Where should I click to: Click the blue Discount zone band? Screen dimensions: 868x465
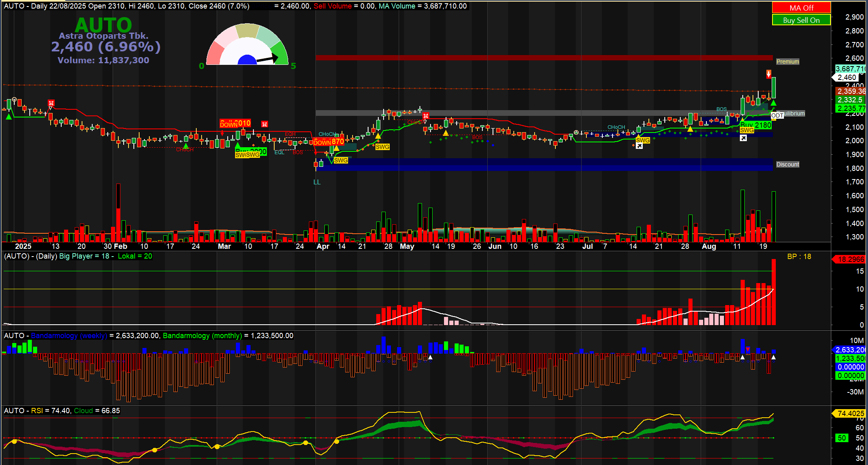[544, 164]
